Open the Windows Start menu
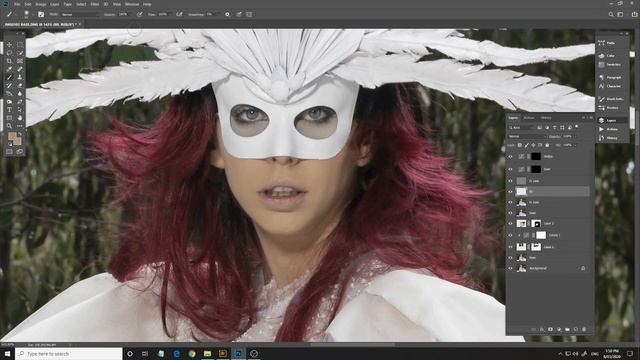640x360 pixels. (7, 353)
